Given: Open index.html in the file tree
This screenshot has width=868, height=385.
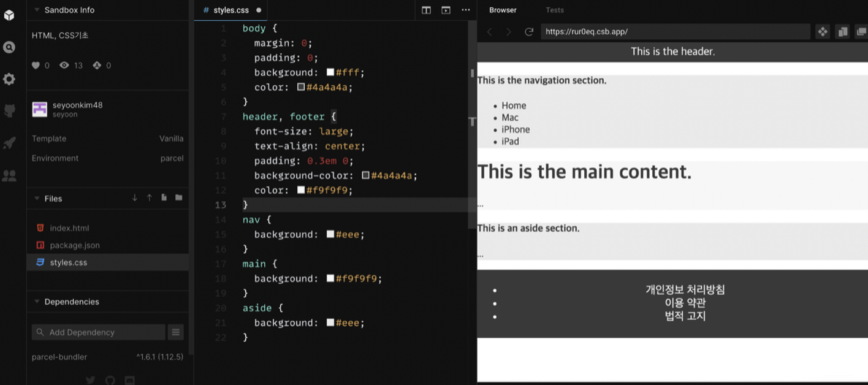Looking at the screenshot, I should [69, 228].
